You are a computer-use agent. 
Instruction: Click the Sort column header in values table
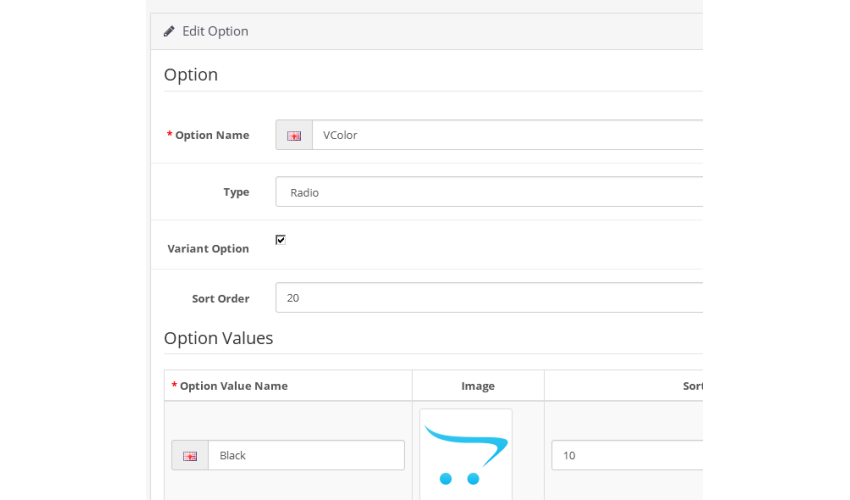pos(693,386)
